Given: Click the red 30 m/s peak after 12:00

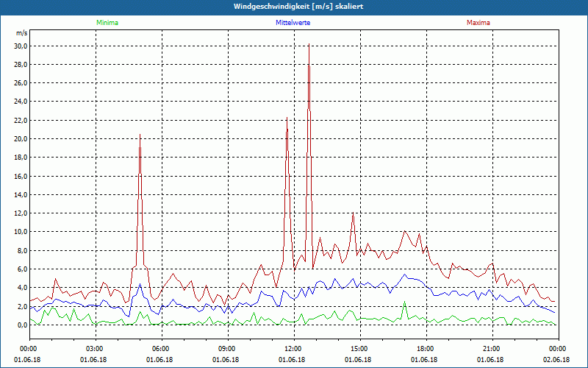Looking at the screenshot, I should tap(309, 44).
